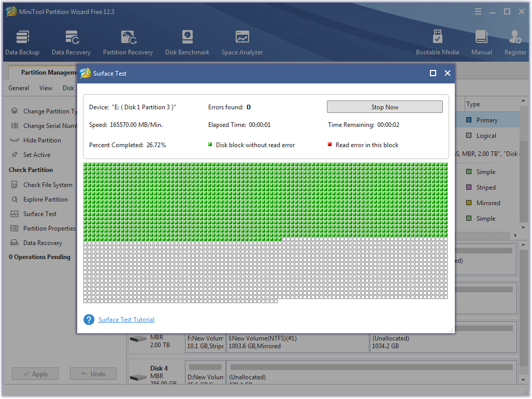Click the Undo button
532x399 pixels.
(x=93, y=374)
